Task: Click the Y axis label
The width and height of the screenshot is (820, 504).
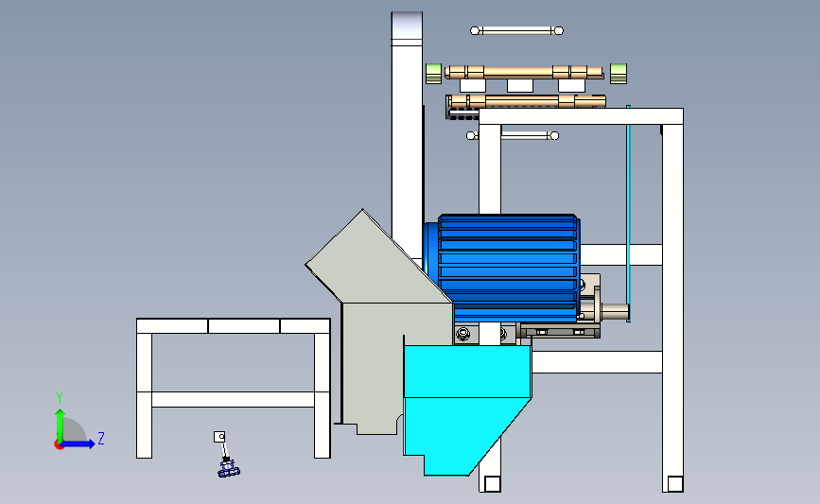Action: [x=60, y=398]
